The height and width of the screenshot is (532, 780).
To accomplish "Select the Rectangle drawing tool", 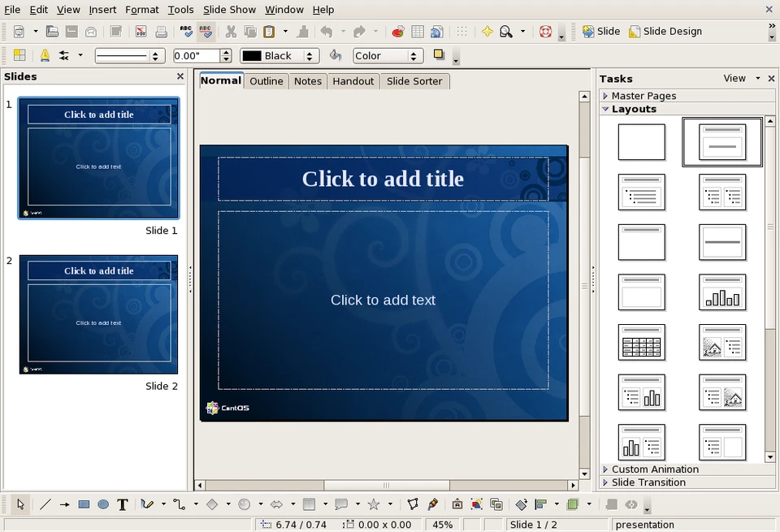I will 84,504.
